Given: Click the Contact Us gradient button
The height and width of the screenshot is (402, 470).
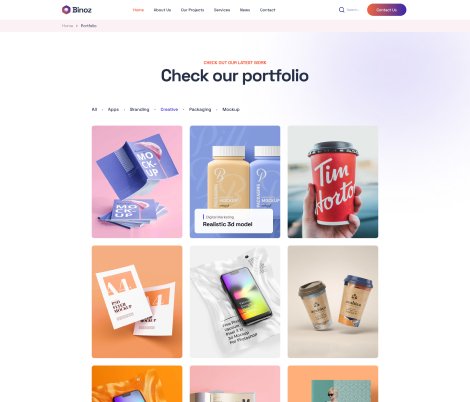Looking at the screenshot, I should (x=387, y=10).
